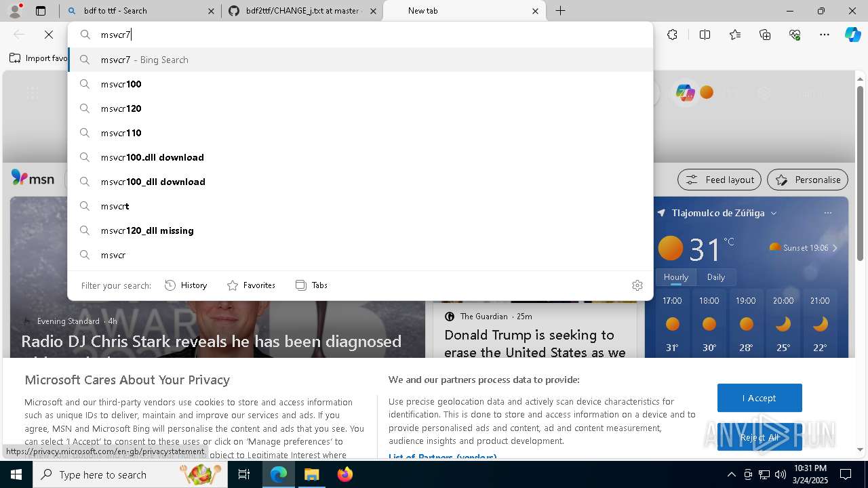
Task: Open the Feed layout options
Action: point(719,180)
